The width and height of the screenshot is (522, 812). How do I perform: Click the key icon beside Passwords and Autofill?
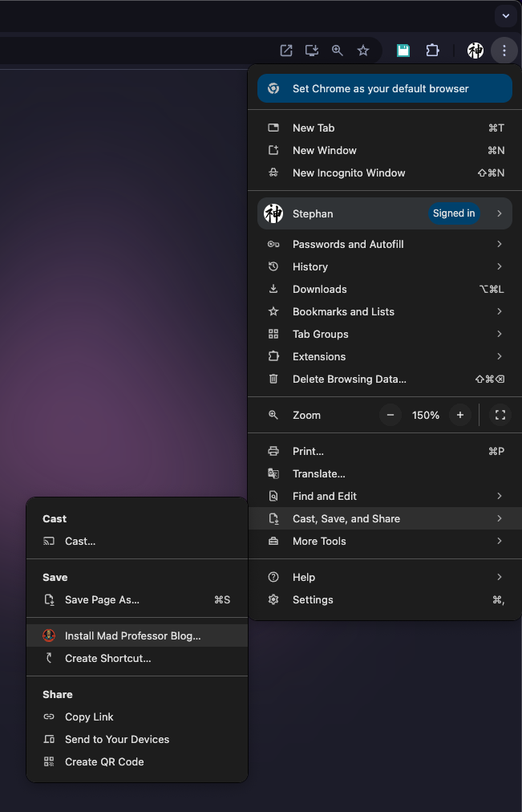click(273, 244)
